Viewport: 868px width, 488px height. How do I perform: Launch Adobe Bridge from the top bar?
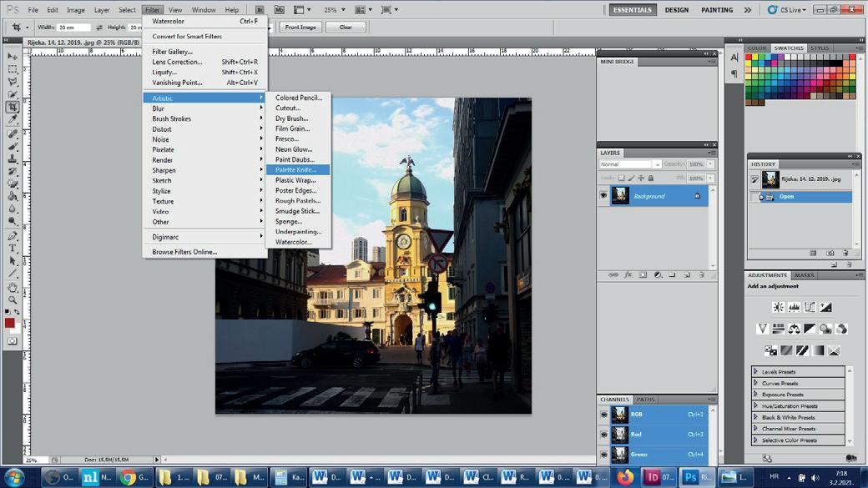(260, 10)
